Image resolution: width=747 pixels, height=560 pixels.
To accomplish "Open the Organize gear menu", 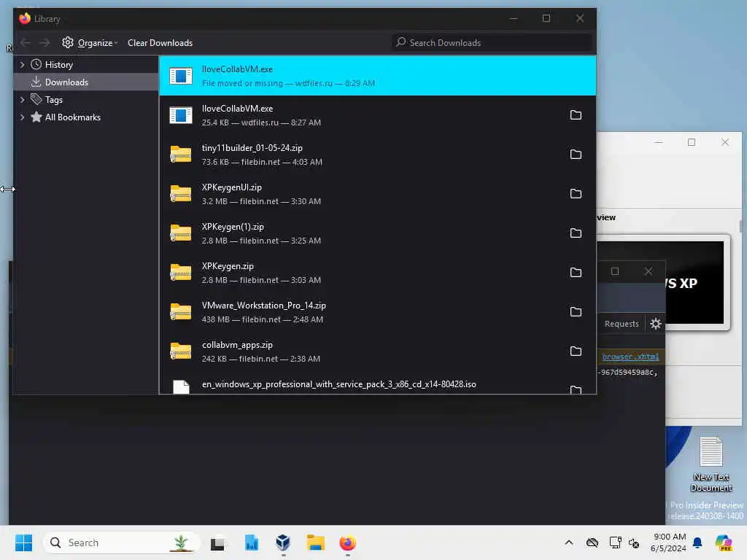I will (x=90, y=43).
